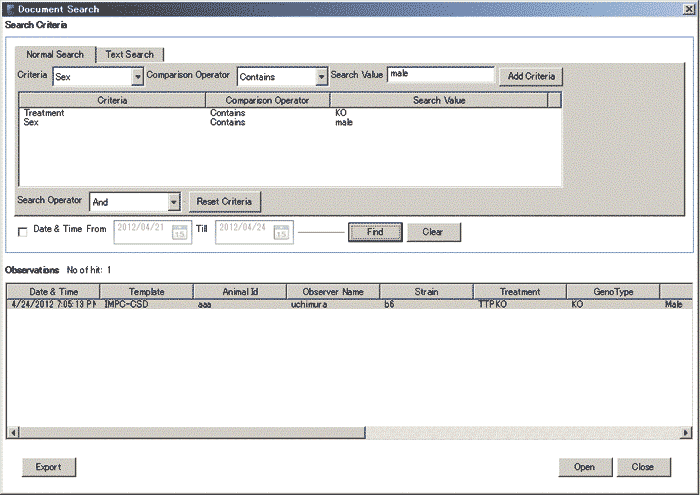
Task: Open the Till date calendar picker icon
Action: 281,233
